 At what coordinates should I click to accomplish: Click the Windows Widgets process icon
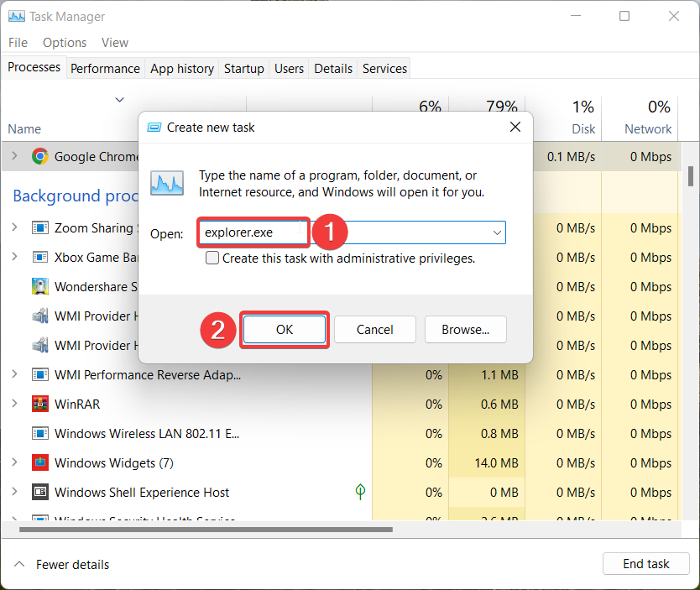[x=40, y=462]
